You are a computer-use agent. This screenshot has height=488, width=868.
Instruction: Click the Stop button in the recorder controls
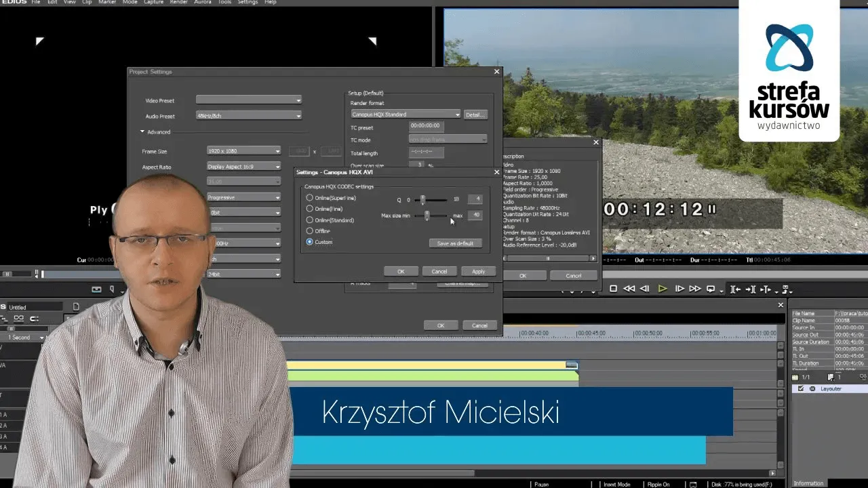[x=613, y=289]
